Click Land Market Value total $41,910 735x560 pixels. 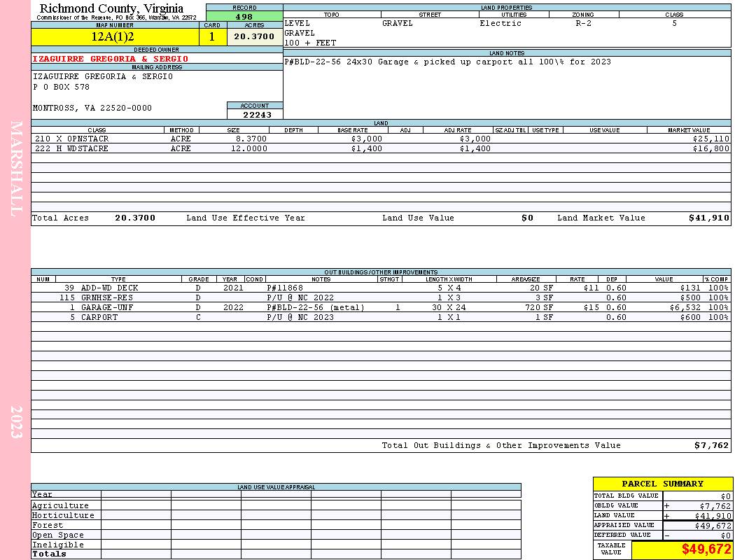pos(709,218)
